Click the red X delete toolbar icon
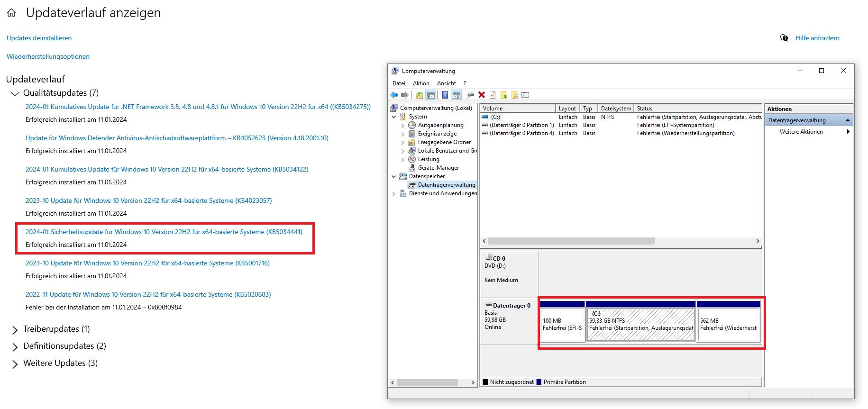This screenshot has height=409, width=868. click(x=482, y=95)
